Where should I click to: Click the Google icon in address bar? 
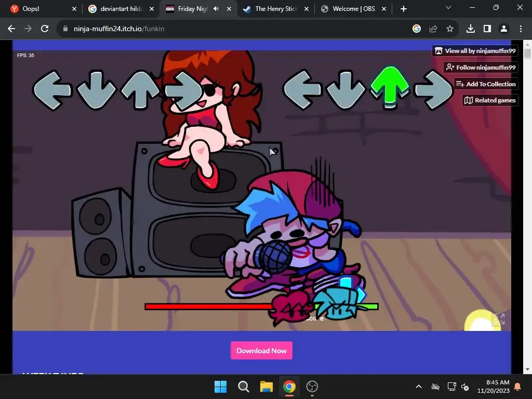417,29
